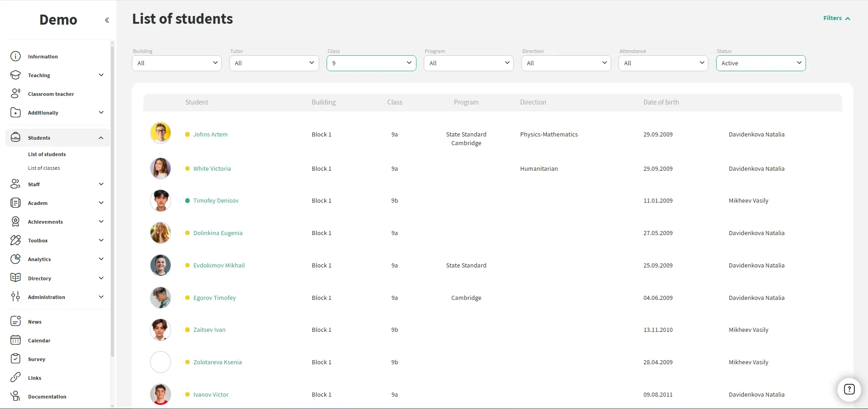
Task: Click the Links chain icon
Action: [16, 378]
